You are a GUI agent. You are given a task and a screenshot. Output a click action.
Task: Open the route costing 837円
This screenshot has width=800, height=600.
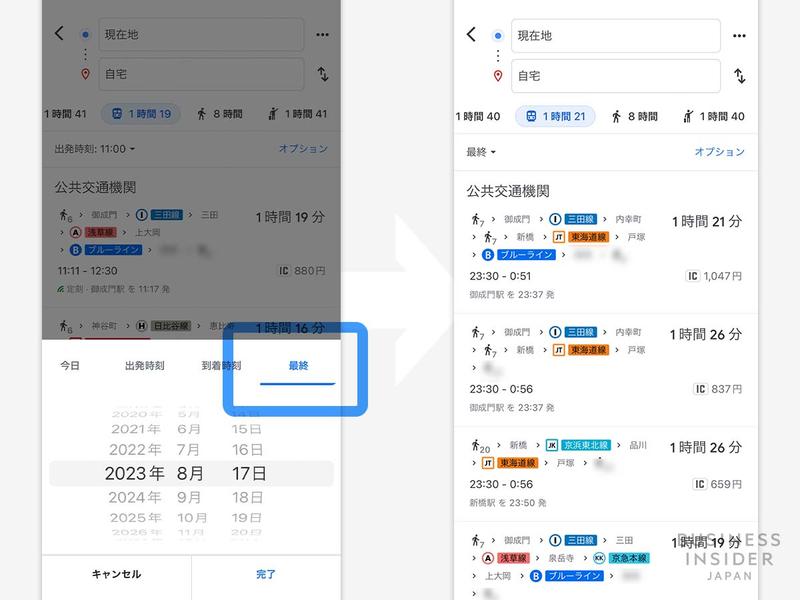pyautogui.click(x=606, y=370)
